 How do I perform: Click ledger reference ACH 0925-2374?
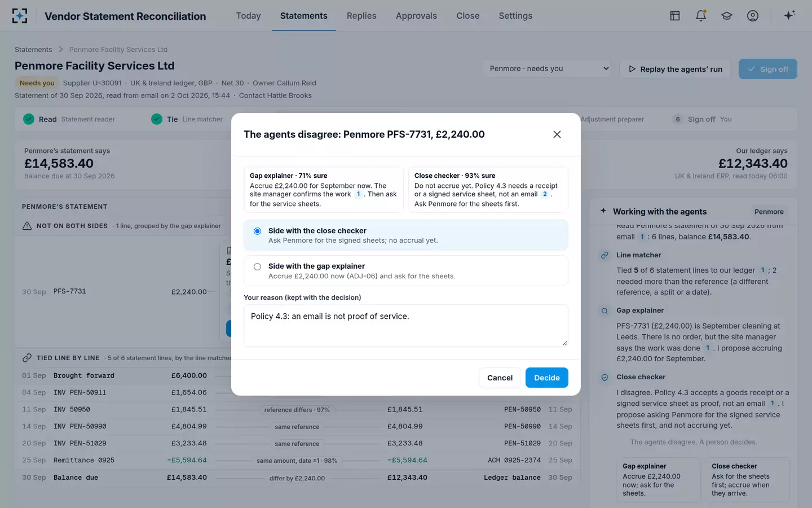pos(514,460)
